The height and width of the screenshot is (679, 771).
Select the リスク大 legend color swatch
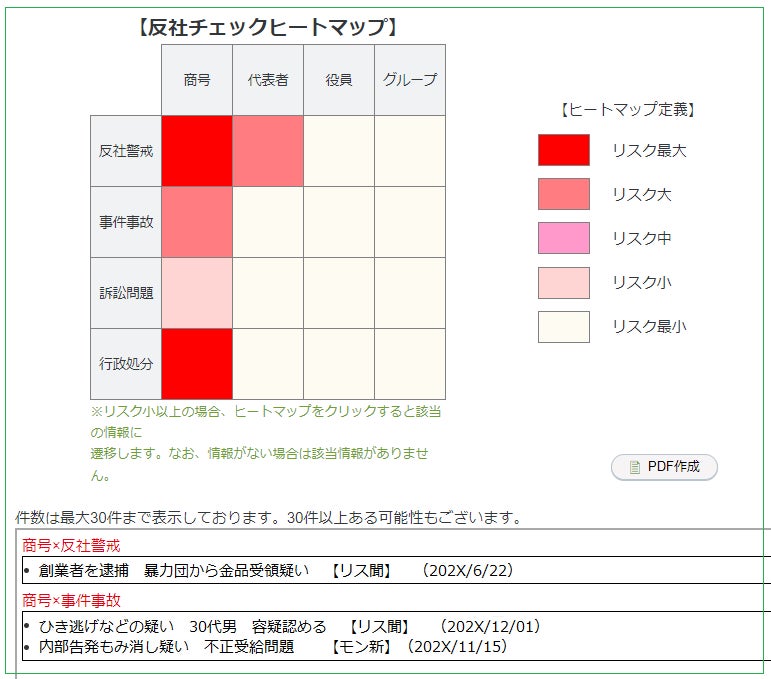564,194
